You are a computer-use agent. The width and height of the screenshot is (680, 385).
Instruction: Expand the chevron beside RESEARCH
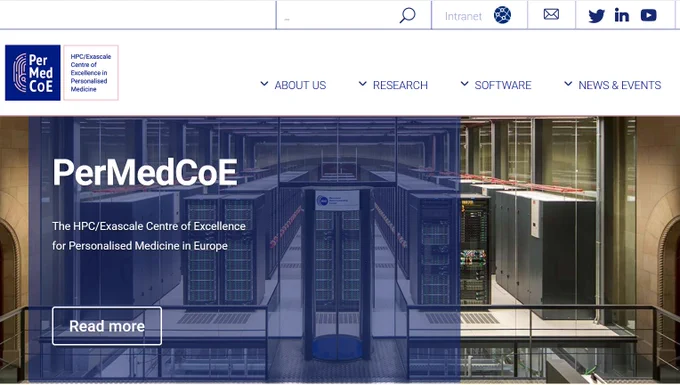363,84
